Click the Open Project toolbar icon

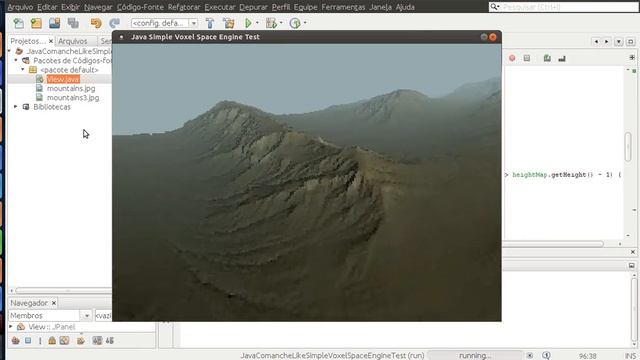click(x=54, y=23)
